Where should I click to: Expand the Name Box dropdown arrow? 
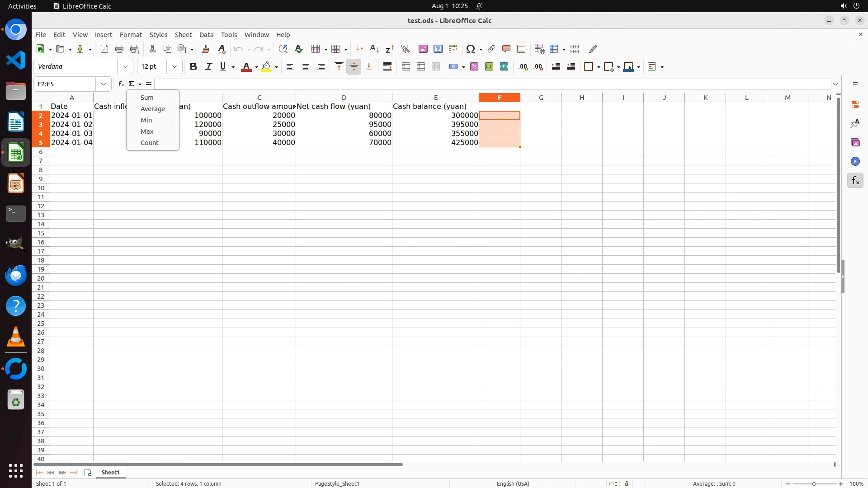coord(104,84)
